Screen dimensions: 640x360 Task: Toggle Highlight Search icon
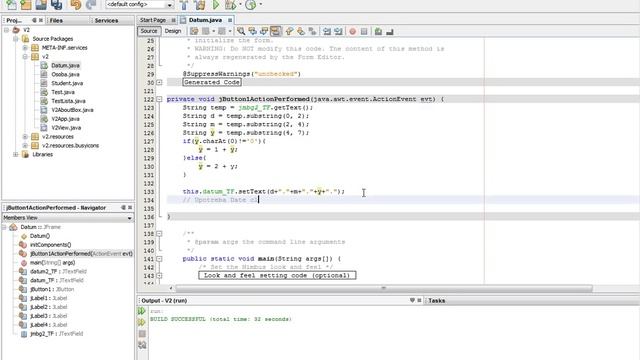[x=276, y=31]
